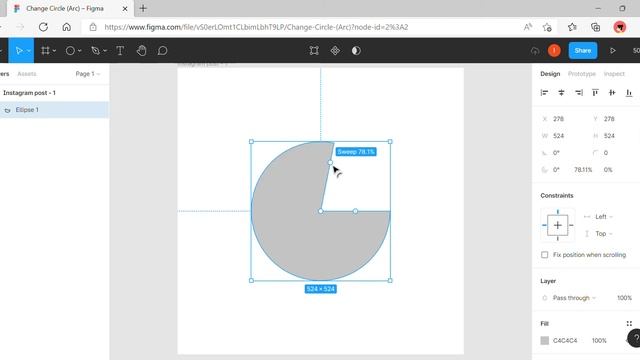Click the Present play icon
The image size is (640, 360).
[613, 51]
